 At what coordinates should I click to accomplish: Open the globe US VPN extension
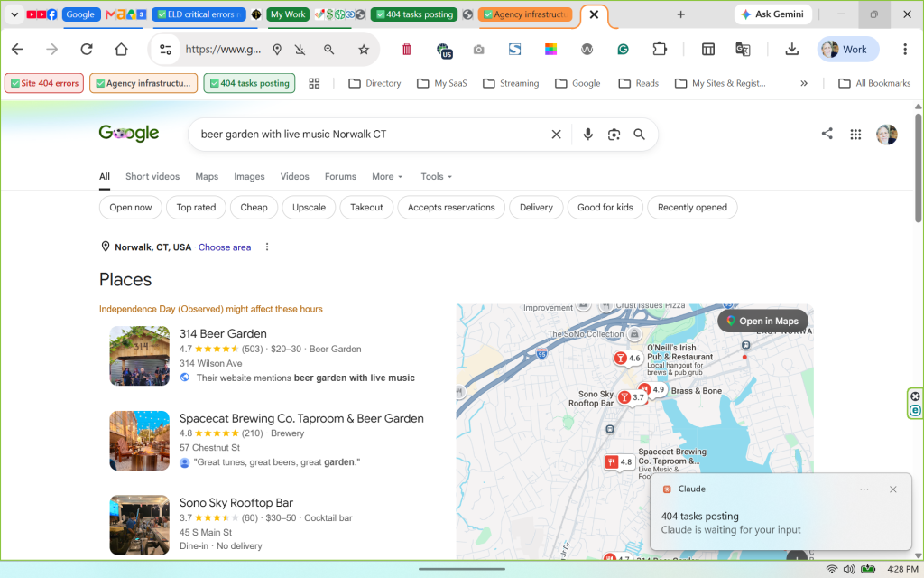pos(444,51)
